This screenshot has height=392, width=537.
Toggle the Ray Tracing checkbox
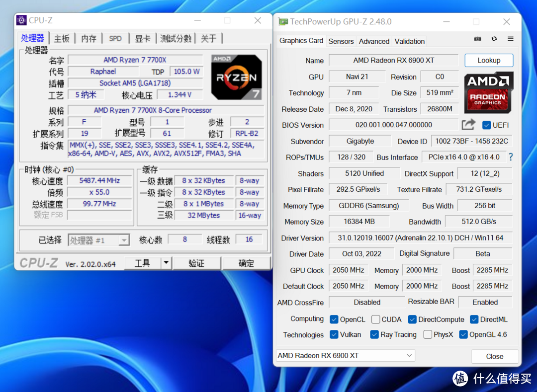point(374,334)
